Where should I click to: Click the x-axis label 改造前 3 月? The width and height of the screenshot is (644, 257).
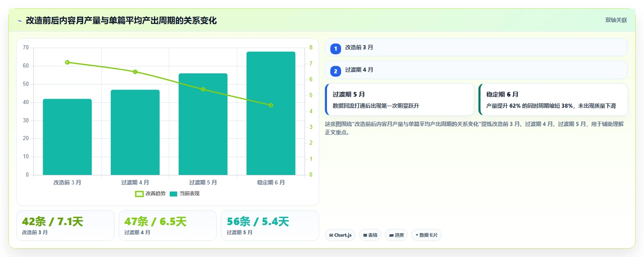[x=67, y=182]
